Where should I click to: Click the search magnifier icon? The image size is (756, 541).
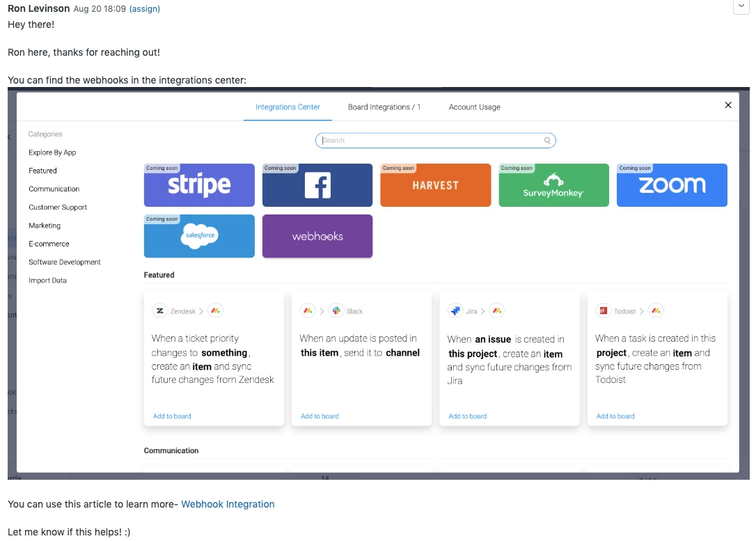tap(547, 141)
